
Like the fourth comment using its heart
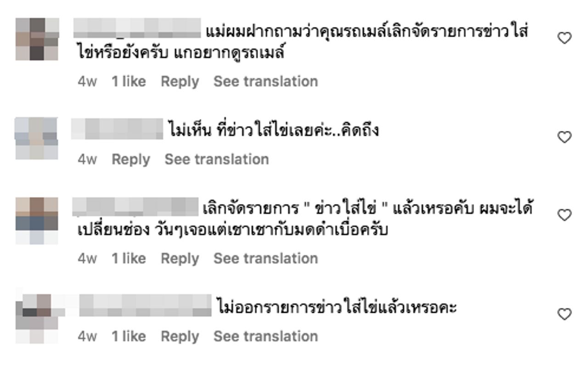click(x=564, y=314)
